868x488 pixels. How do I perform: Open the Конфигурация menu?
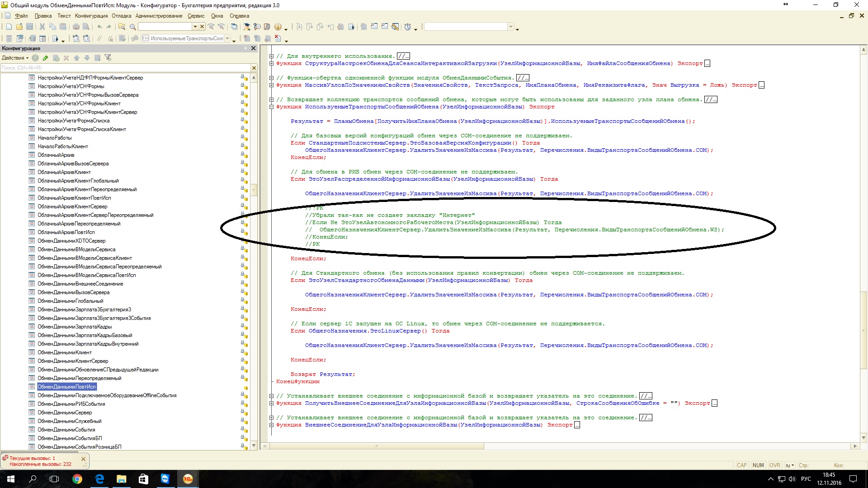point(91,16)
